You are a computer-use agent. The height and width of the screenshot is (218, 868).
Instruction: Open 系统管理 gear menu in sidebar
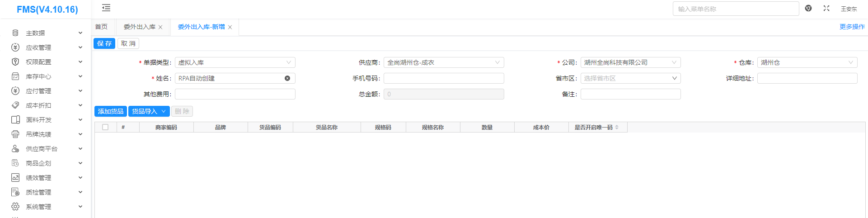[x=38, y=207]
